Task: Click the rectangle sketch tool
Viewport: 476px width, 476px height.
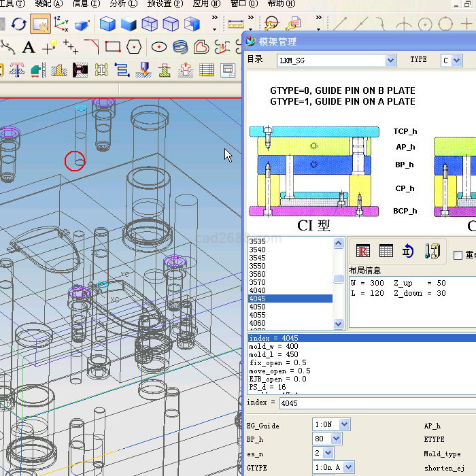Action: point(113,47)
